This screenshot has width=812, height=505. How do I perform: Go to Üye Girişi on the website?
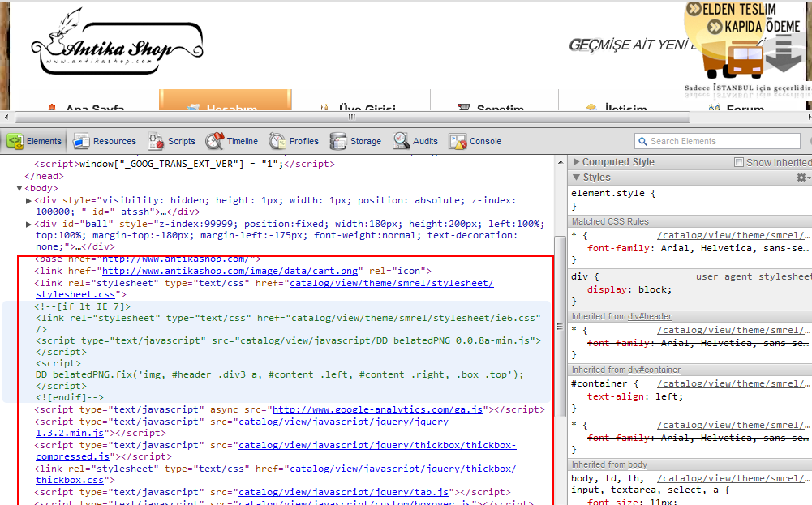(359, 106)
